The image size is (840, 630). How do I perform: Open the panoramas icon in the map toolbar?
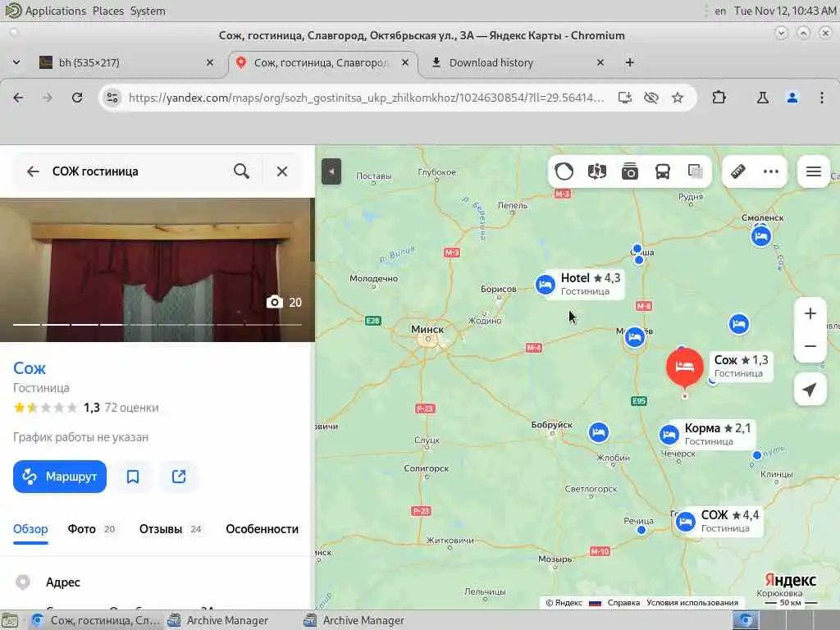[597, 171]
